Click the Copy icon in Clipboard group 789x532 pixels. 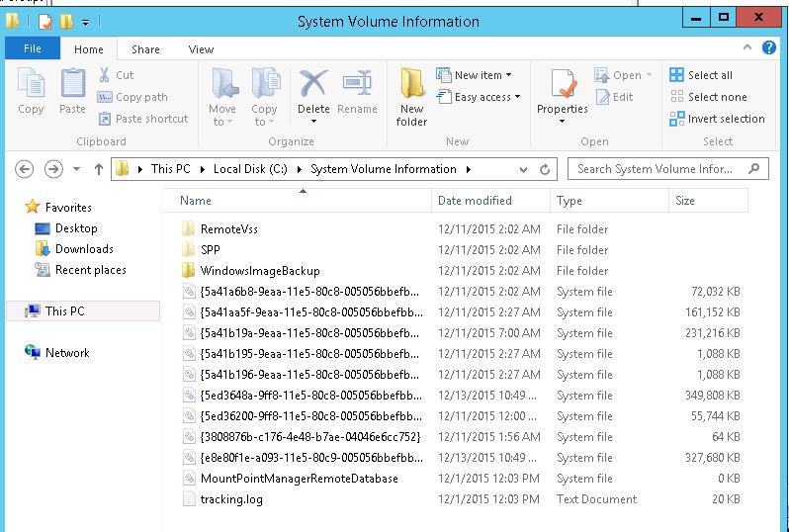coord(31,83)
